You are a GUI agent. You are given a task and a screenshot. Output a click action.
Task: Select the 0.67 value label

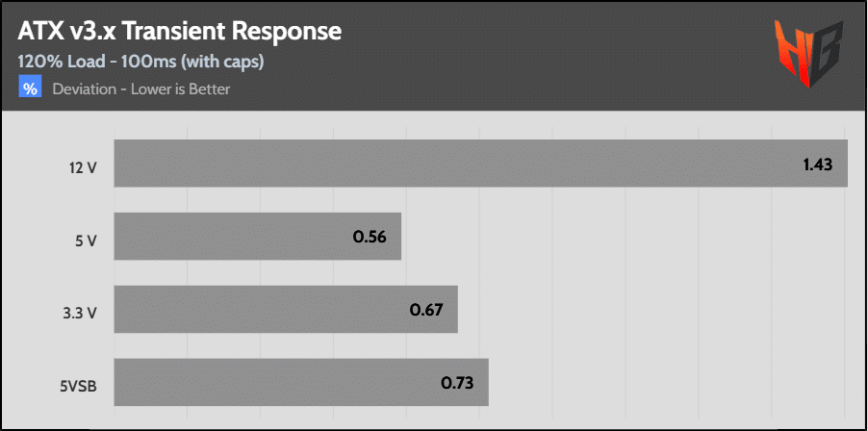425,310
